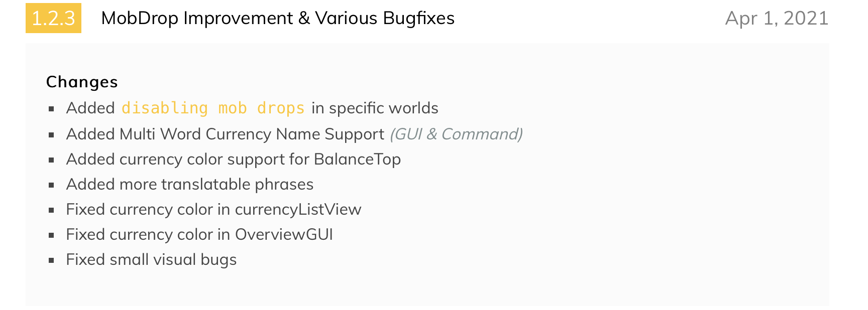Click Fixed currency color in currencyListView

pos(214,209)
